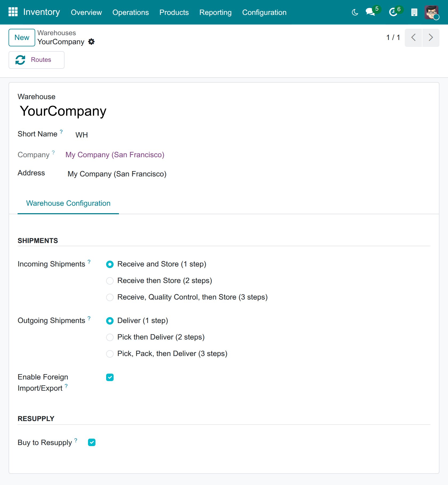The image size is (448, 485).
Task: Click the 1 / 1 pager counter
Action: pyautogui.click(x=393, y=38)
